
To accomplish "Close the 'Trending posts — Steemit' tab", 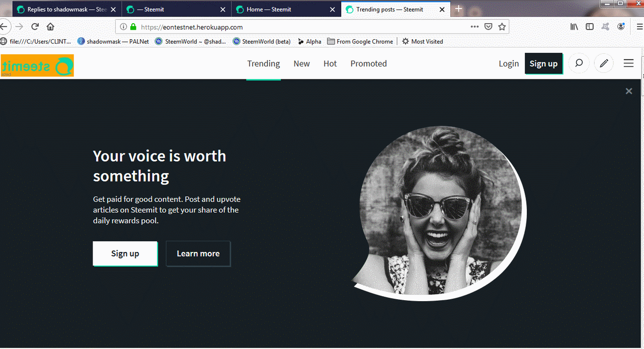I will pyautogui.click(x=442, y=10).
